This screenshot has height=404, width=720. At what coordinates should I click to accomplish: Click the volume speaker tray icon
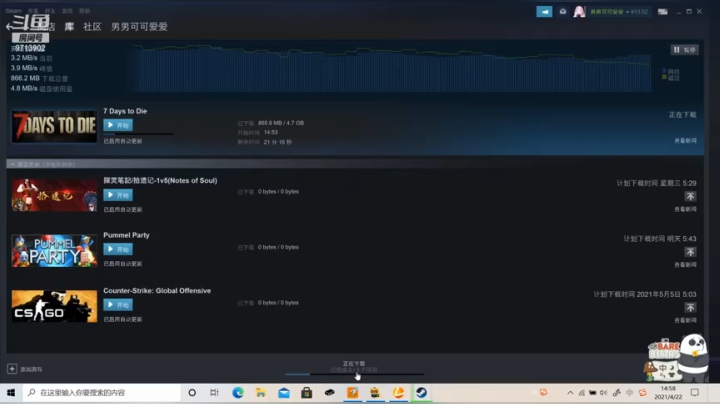pos(603,393)
